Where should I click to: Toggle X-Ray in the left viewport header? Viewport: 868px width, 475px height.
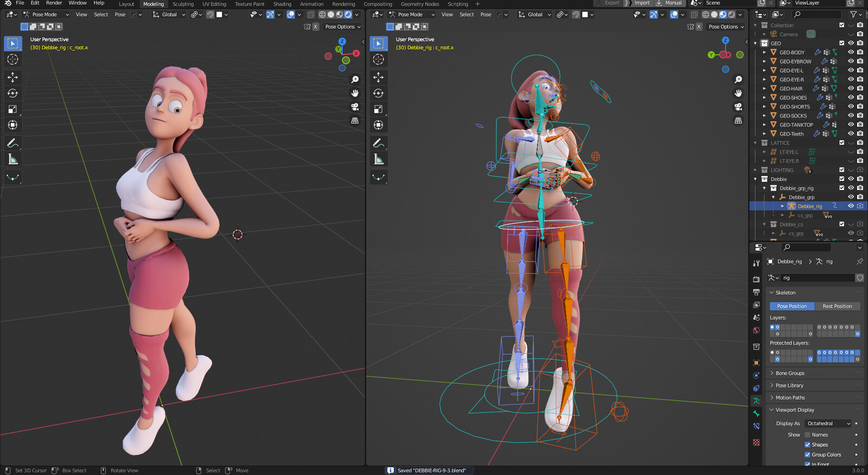(x=311, y=15)
